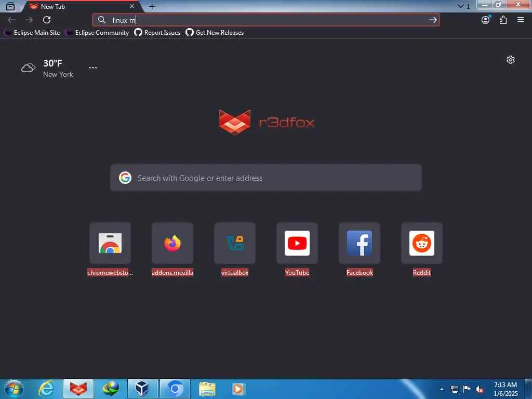532x399 pixels.
Task: Click the Show desktop strip
Action: (528, 389)
